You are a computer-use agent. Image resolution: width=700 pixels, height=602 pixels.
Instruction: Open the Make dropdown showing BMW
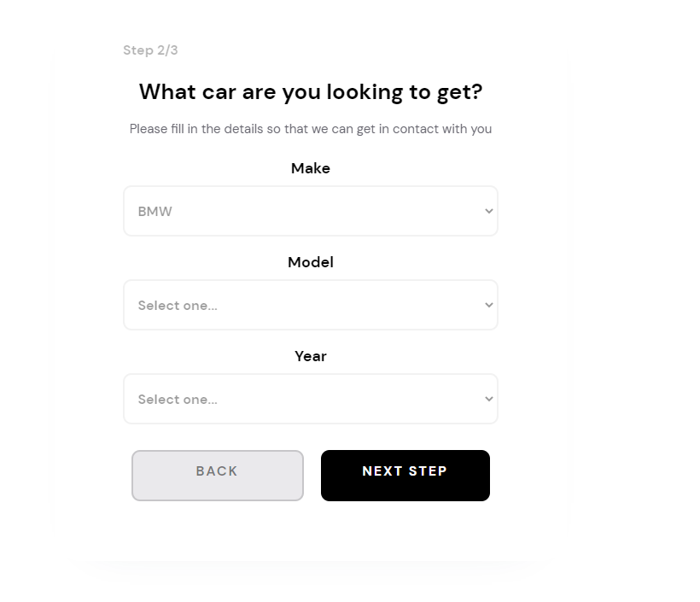point(311,211)
